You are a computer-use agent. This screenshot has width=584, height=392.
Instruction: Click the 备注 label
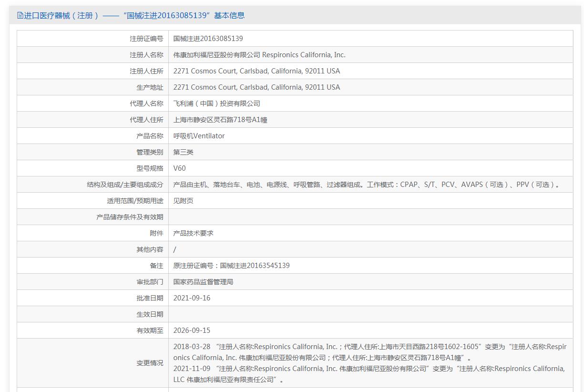[156, 266]
